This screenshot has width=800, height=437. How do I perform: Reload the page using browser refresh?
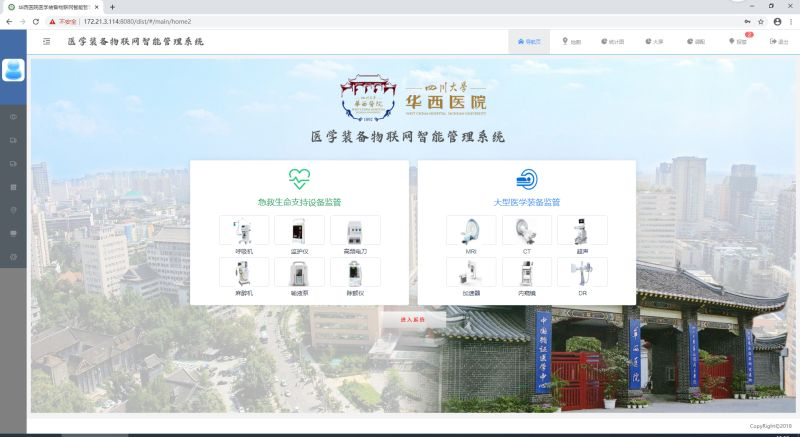click(x=36, y=21)
